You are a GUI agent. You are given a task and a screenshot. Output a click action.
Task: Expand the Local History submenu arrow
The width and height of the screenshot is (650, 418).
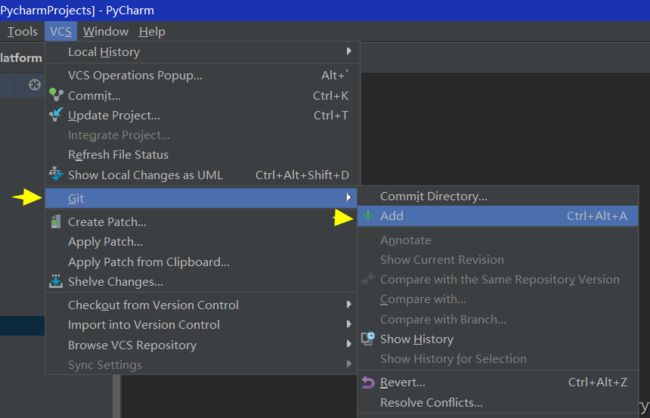(349, 51)
